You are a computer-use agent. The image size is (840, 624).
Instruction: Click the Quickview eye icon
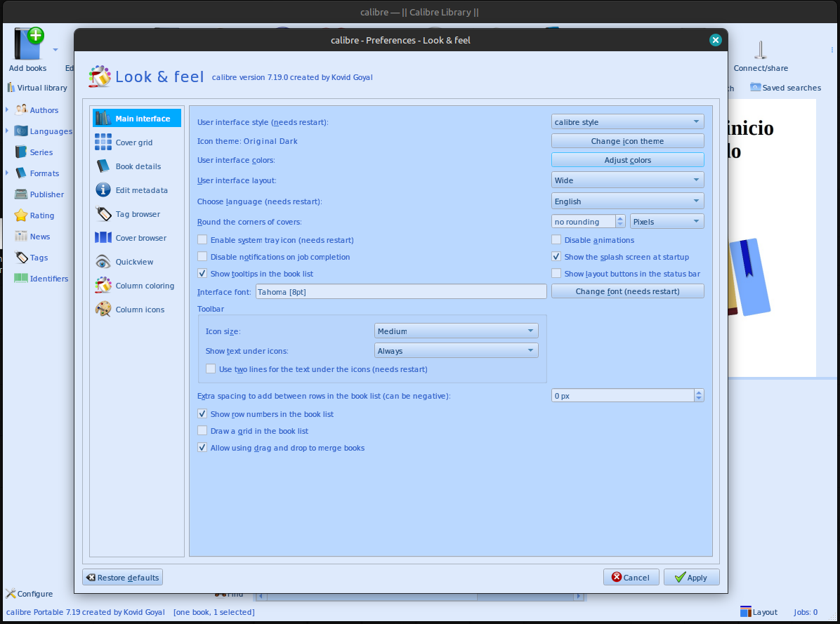click(x=103, y=262)
